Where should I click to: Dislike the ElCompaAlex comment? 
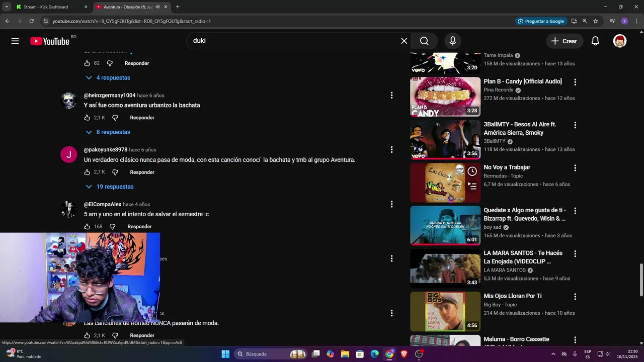[112, 227]
